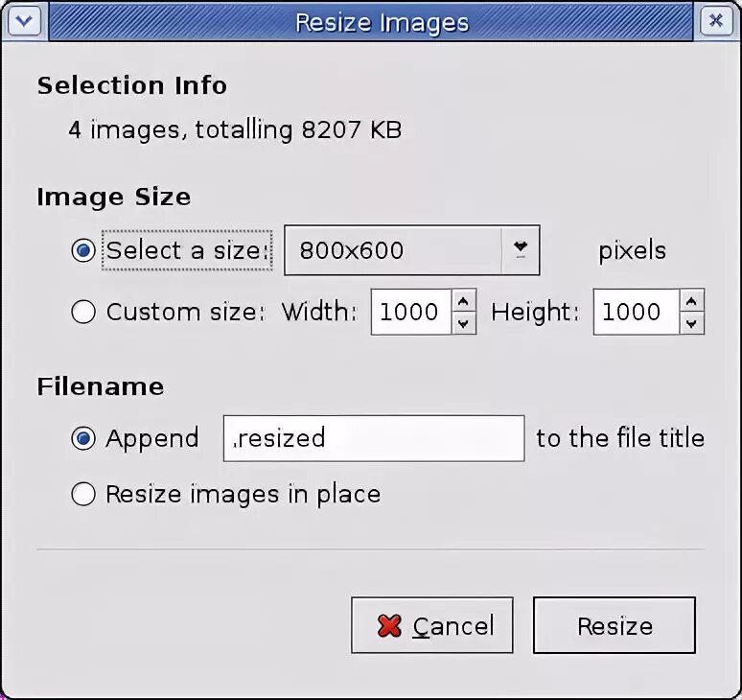Select the Append radio button

point(83,438)
